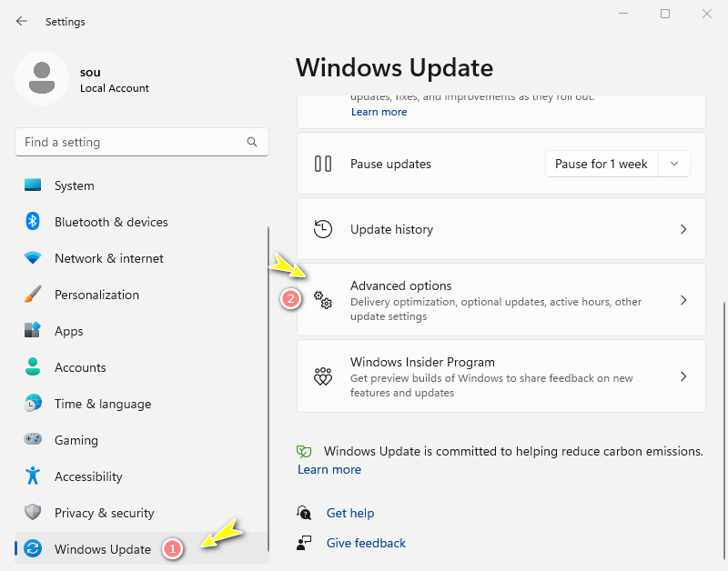Click the Windows Update sync icon
728x571 pixels.
(33, 549)
